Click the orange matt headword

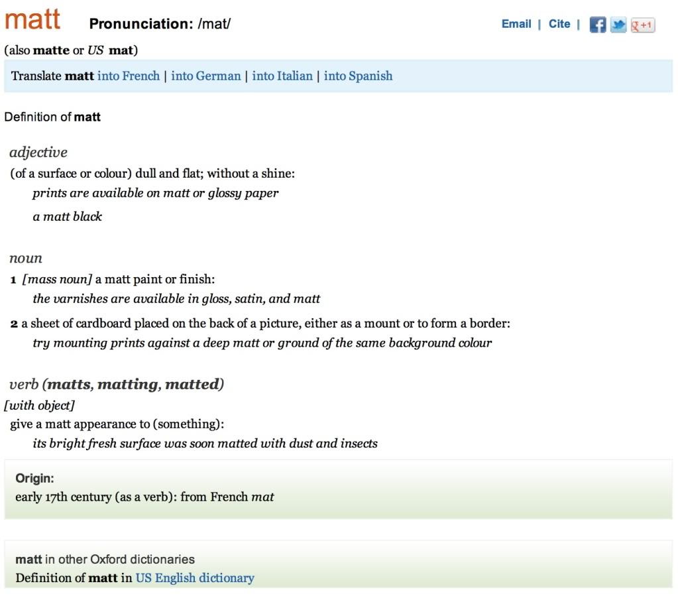[32, 19]
